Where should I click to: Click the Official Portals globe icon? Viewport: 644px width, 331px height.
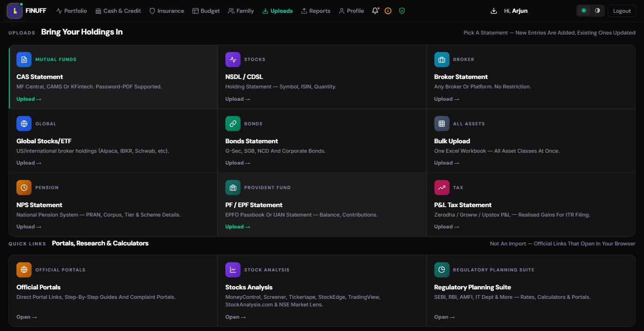(x=24, y=270)
